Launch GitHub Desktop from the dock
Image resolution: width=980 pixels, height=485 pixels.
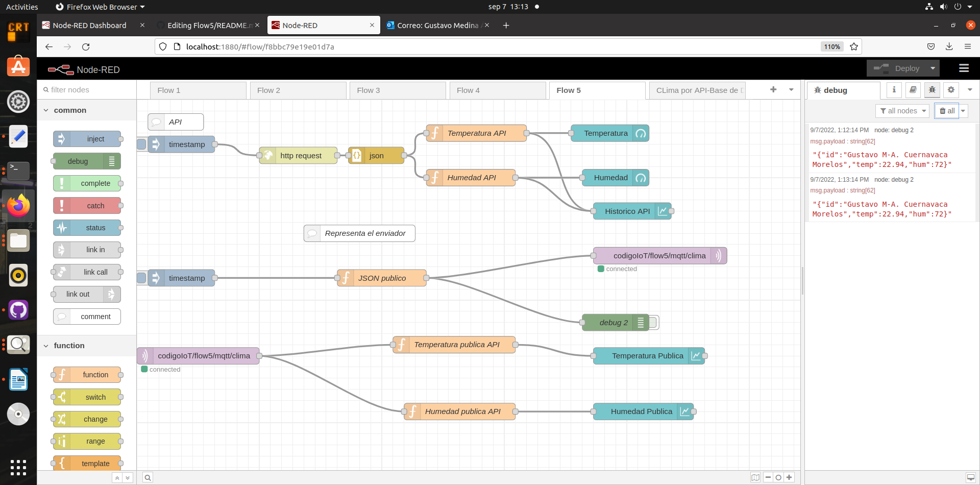pyautogui.click(x=18, y=310)
